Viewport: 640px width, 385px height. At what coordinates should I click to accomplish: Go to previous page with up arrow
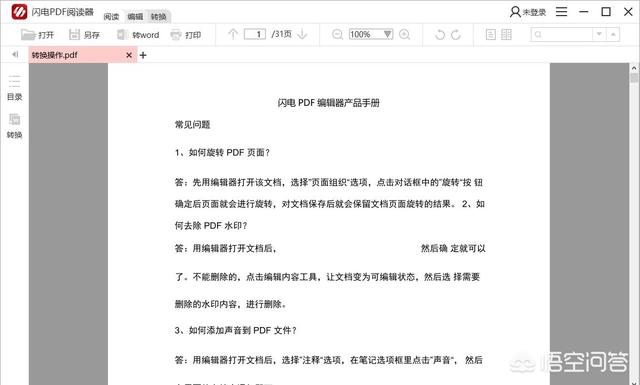coord(233,34)
